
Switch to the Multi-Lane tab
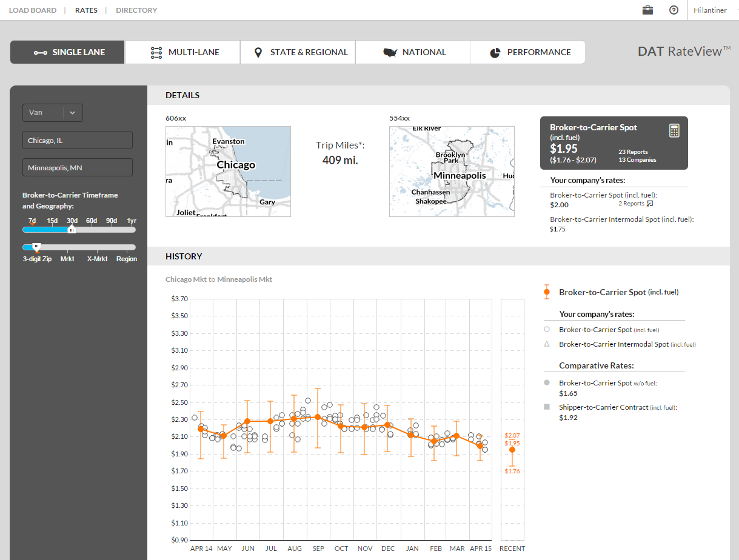pyautogui.click(x=182, y=52)
